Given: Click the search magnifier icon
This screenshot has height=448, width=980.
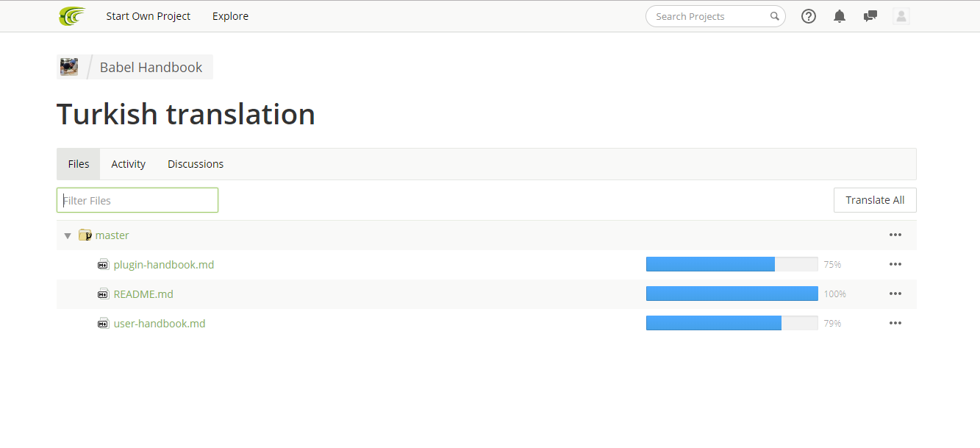Looking at the screenshot, I should click(x=775, y=16).
